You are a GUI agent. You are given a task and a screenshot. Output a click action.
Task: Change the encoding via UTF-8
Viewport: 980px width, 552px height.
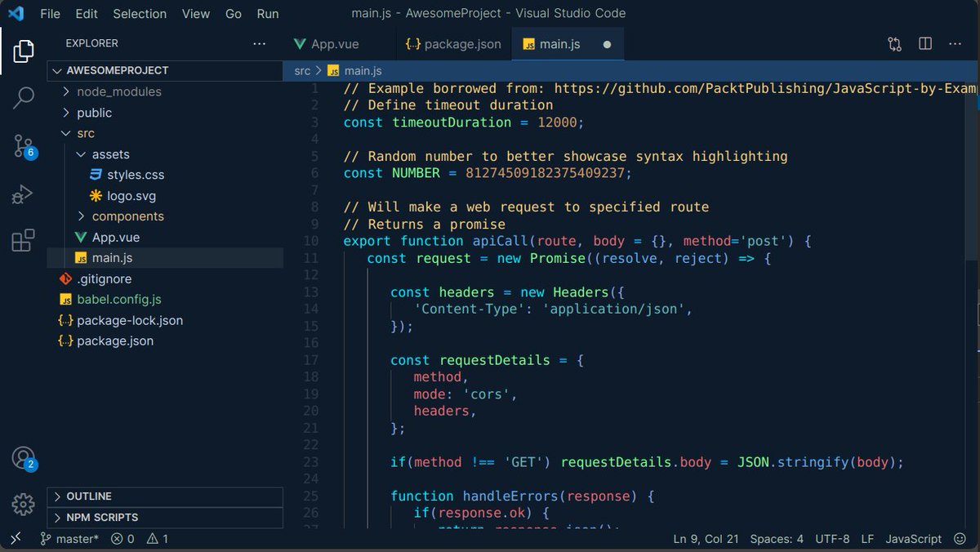click(x=831, y=539)
